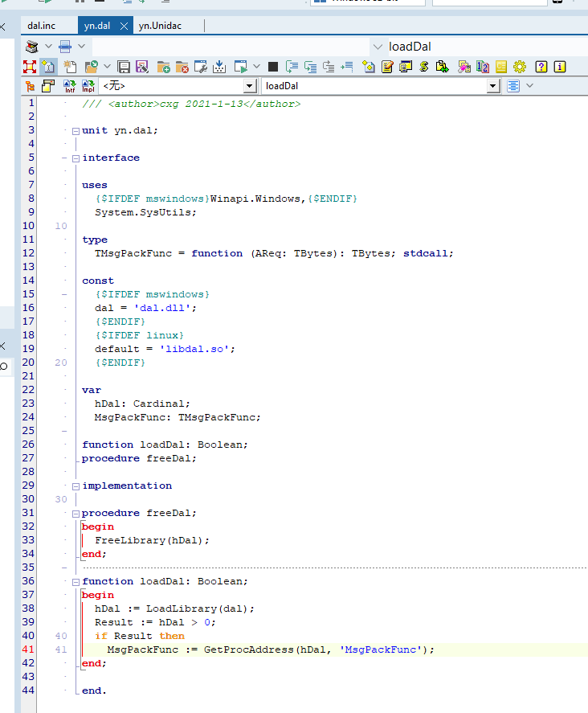
Task: Click the 1 2 numbered pages icon
Action: click(483, 67)
